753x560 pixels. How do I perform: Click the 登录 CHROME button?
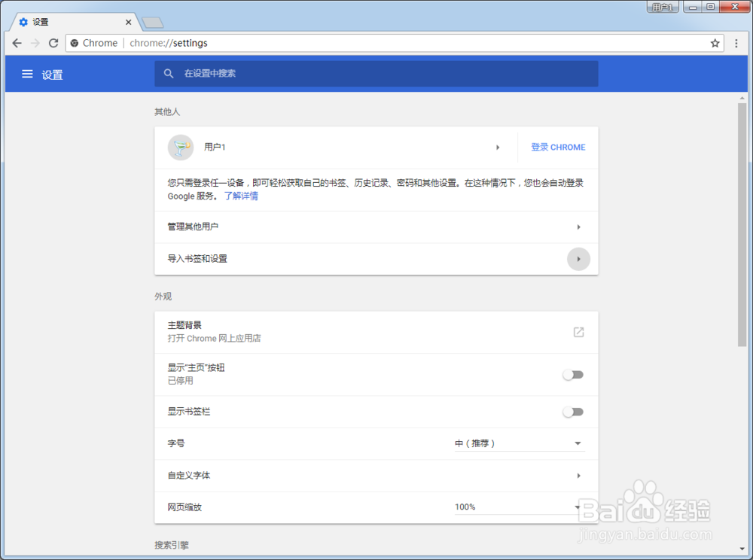(x=558, y=148)
